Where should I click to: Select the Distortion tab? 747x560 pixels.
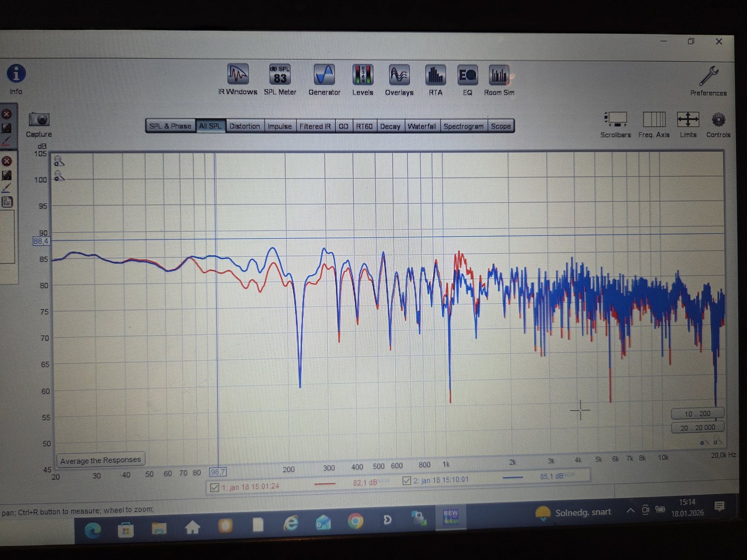(244, 126)
